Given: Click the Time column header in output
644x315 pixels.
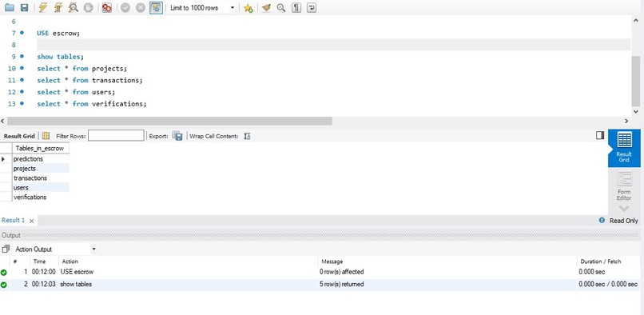Looking at the screenshot, I should (x=39, y=261).
